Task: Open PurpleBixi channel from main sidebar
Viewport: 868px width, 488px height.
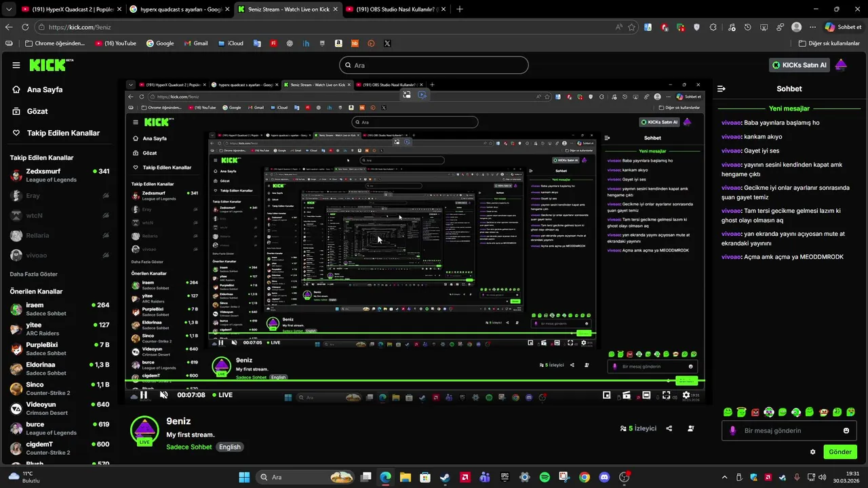Action: point(60,349)
